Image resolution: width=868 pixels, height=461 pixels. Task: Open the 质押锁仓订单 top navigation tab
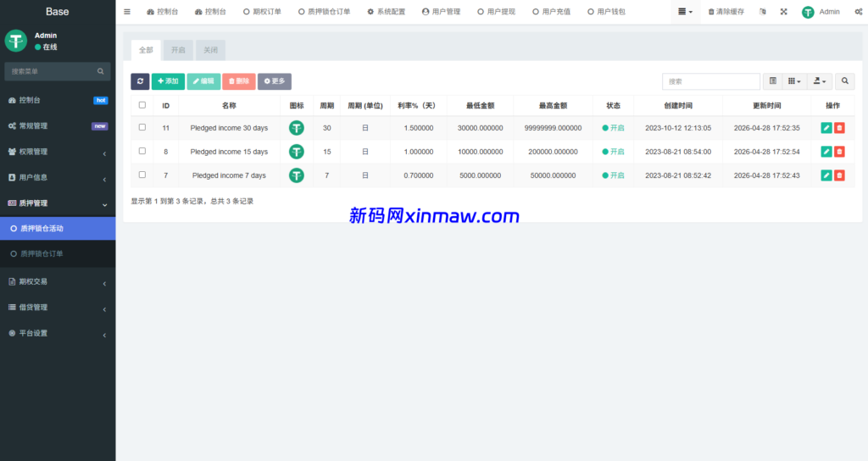[325, 12]
